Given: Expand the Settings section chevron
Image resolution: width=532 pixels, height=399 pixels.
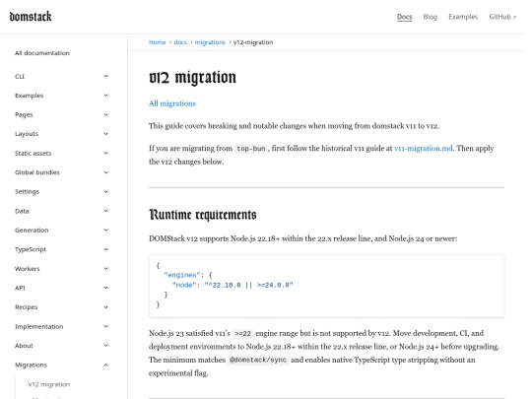Looking at the screenshot, I should click(105, 192).
